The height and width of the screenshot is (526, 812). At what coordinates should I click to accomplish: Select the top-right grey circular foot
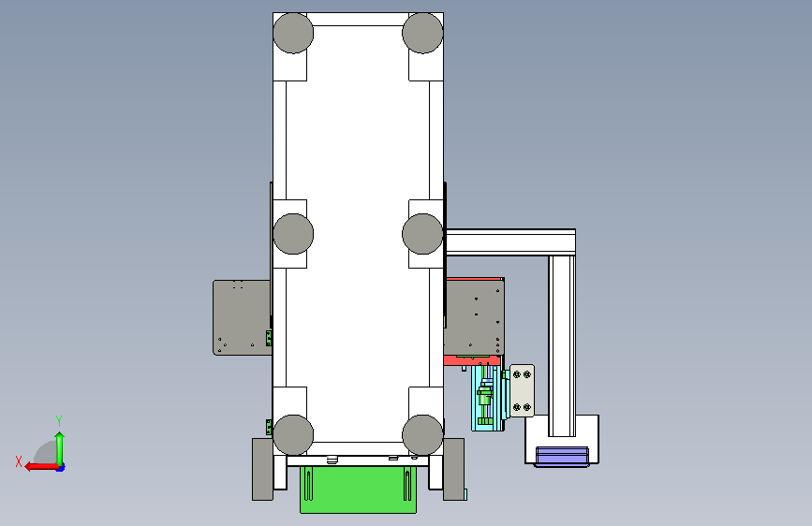click(422, 33)
